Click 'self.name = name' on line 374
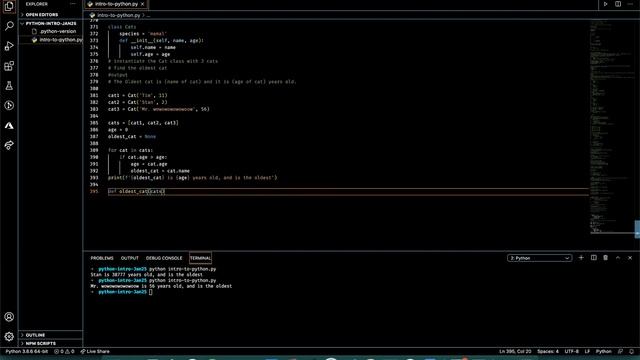The width and height of the screenshot is (640, 360). click(153, 47)
